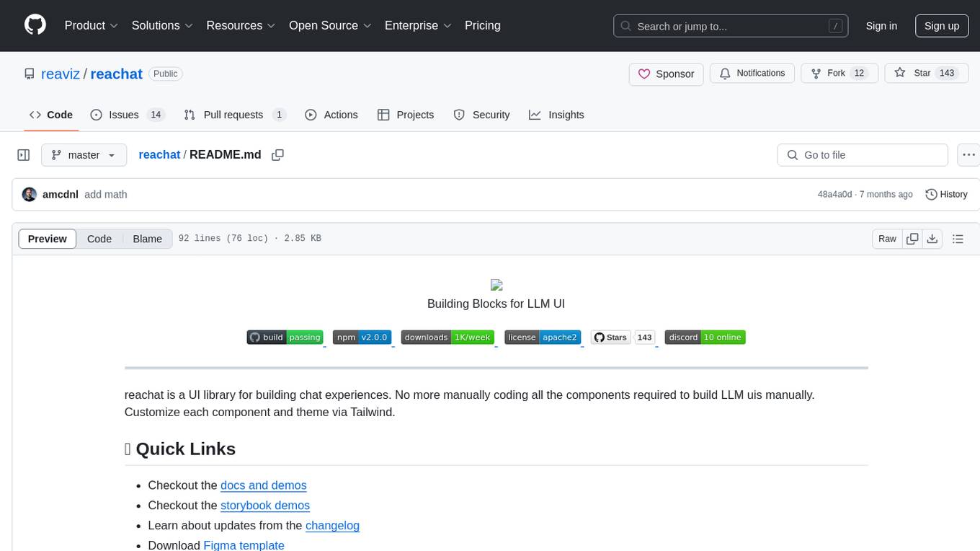This screenshot has height=551, width=980.
Task: Sponsor this repository
Action: (x=667, y=74)
